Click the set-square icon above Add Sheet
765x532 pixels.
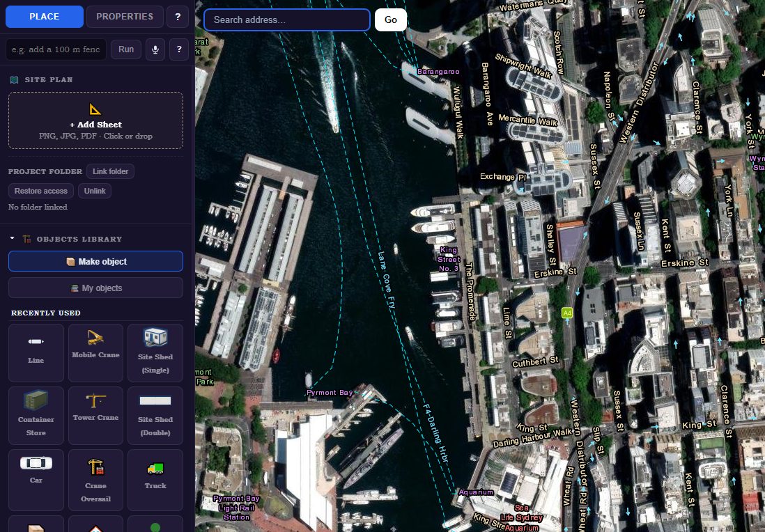(x=95, y=109)
